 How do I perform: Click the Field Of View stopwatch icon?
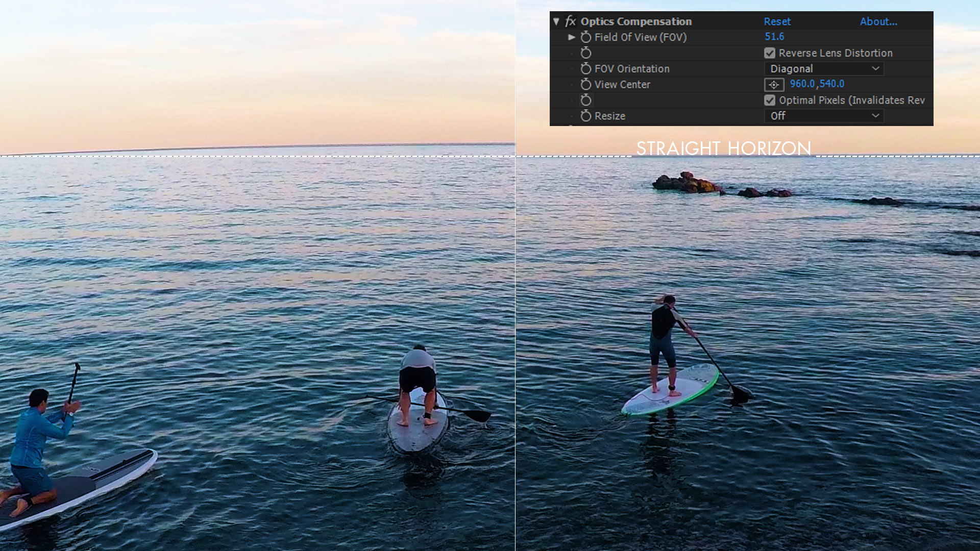click(x=586, y=37)
